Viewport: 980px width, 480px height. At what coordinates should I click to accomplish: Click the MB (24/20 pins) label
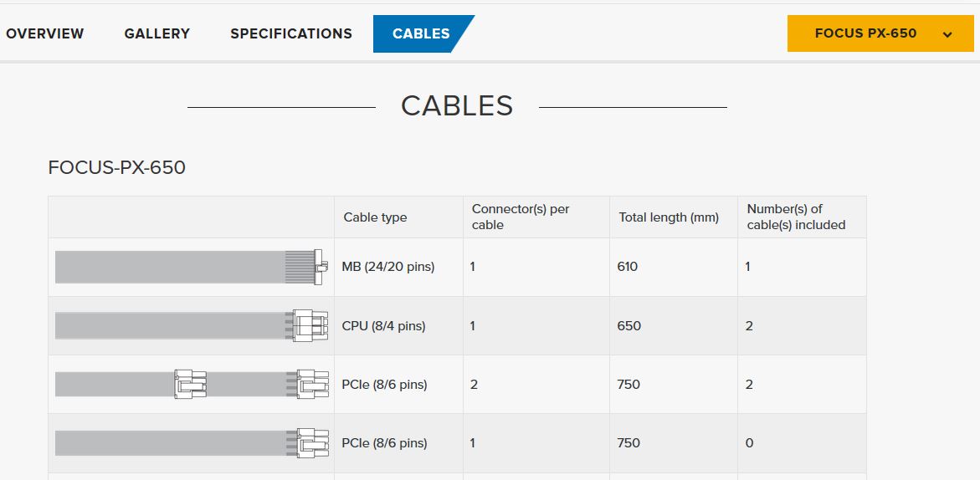pyautogui.click(x=388, y=267)
